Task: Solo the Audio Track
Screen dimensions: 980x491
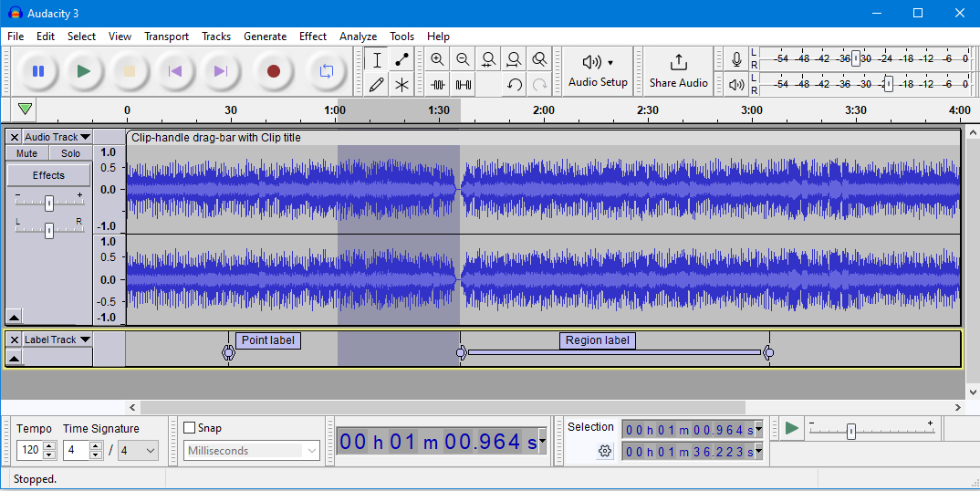Action: click(70, 153)
